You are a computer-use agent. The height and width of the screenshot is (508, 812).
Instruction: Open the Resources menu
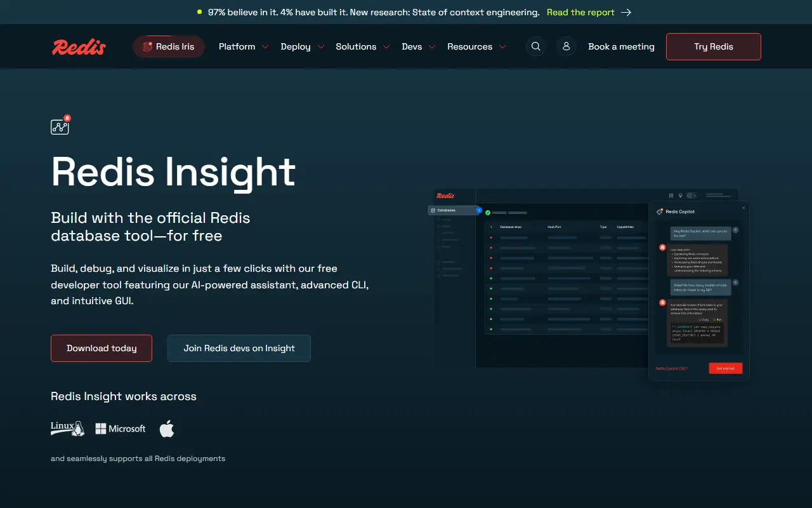[x=476, y=47]
